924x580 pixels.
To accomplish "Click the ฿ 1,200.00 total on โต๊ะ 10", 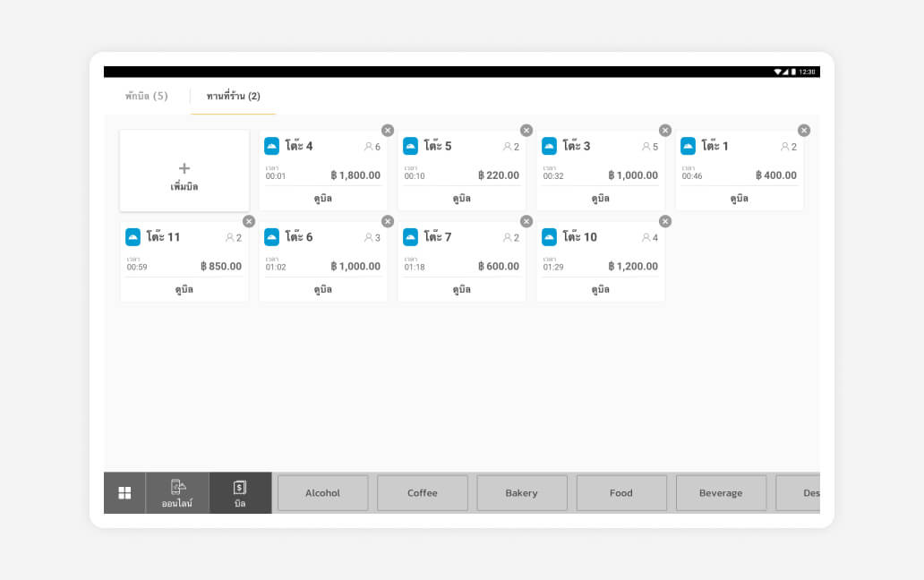I will click(633, 267).
